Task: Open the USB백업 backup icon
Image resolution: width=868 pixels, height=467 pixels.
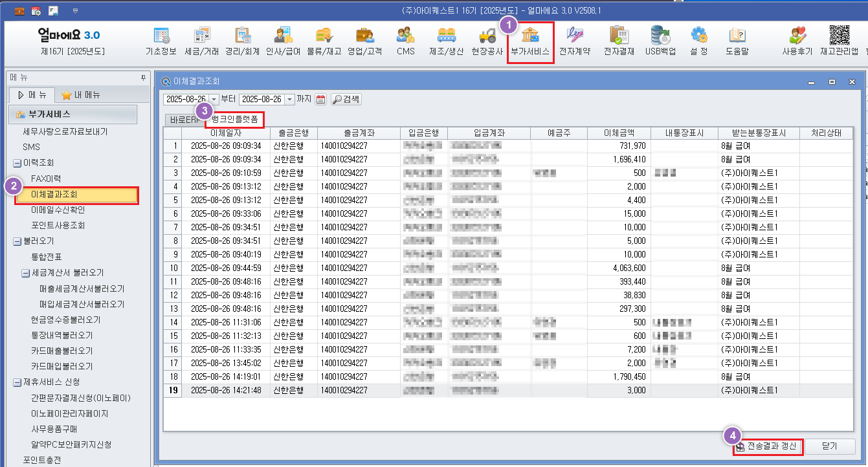Action: (660, 40)
